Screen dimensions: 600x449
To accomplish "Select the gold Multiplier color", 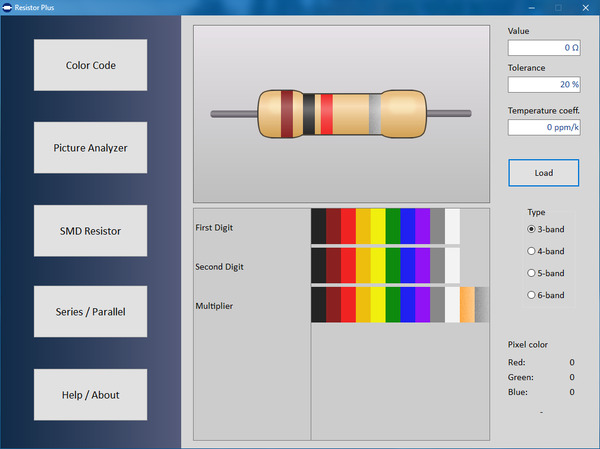I will [x=467, y=305].
